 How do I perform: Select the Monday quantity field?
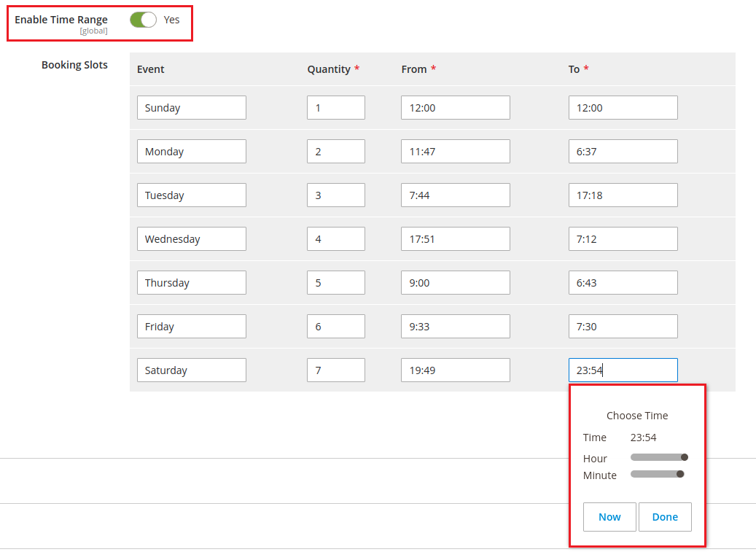pos(335,152)
